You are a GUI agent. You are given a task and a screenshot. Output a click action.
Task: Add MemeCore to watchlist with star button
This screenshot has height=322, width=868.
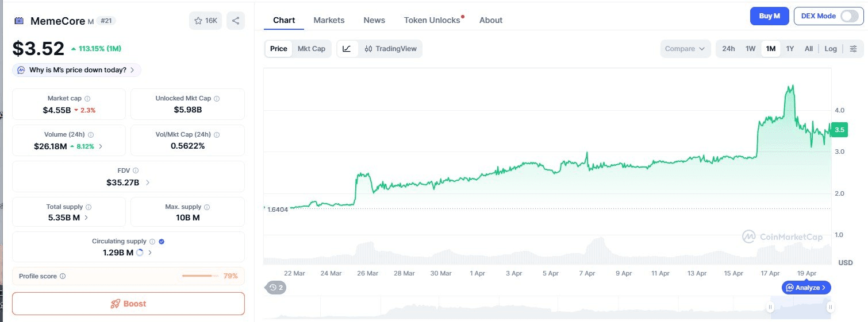pyautogui.click(x=205, y=21)
